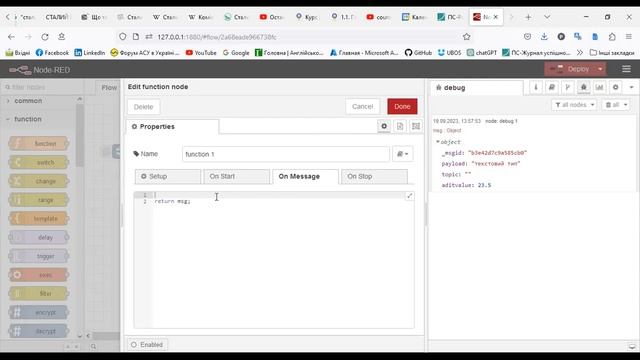Open the debug filter all nodes dropdown
The width and height of the screenshot is (640, 360).
pos(574,105)
